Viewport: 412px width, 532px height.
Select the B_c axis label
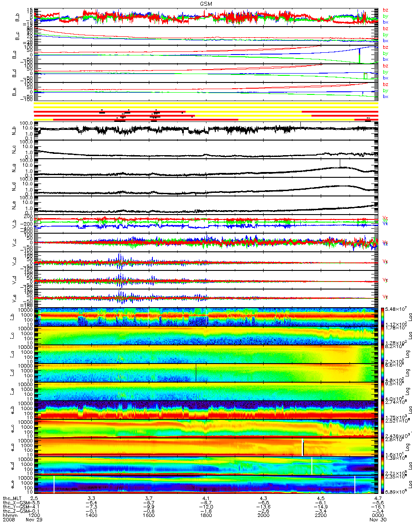tap(18, 36)
